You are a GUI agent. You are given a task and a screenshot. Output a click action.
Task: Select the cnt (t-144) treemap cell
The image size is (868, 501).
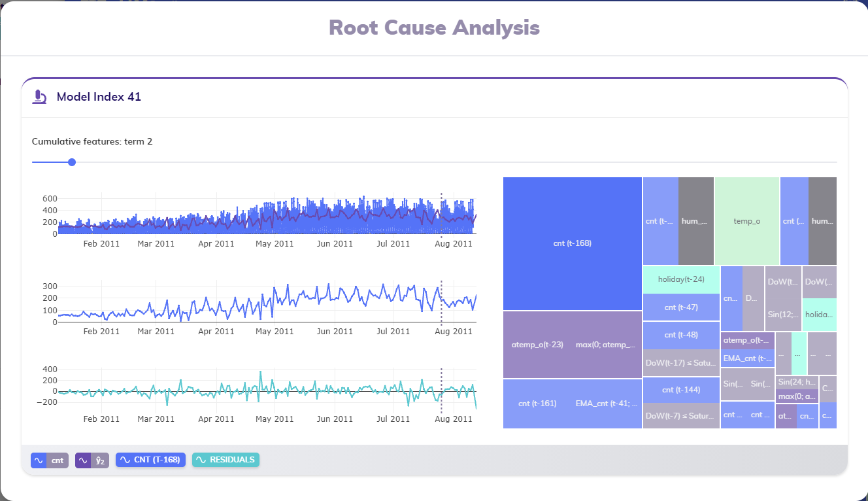pos(681,390)
